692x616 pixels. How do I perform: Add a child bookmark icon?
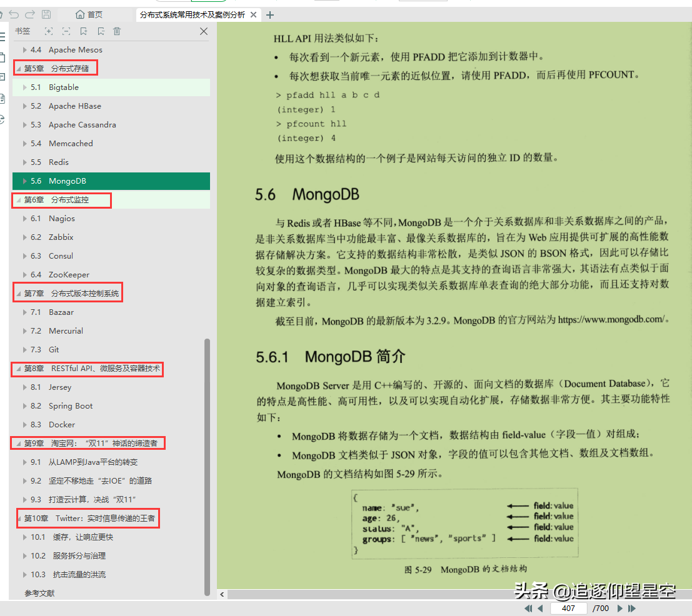point(101,31)
